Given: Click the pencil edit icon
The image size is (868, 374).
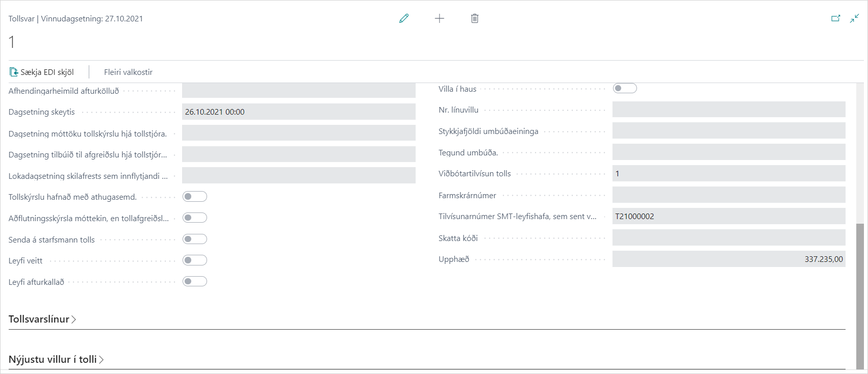Looking at the screenshot, I should tap(404, 19).
